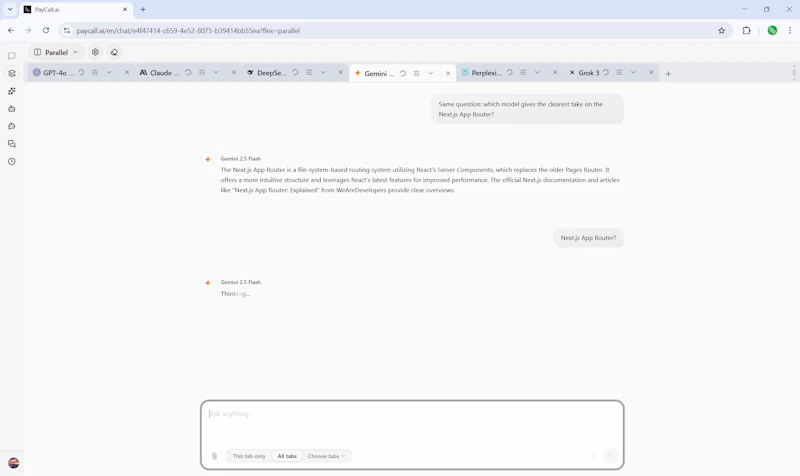Click the upper 'Gemini 2.5 Flash' response label

pos(240,159)
